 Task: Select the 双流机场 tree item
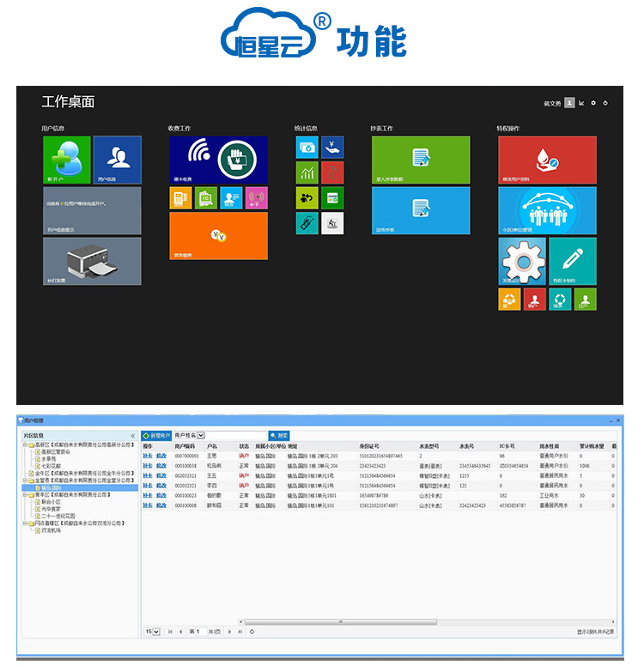point(51,530)
